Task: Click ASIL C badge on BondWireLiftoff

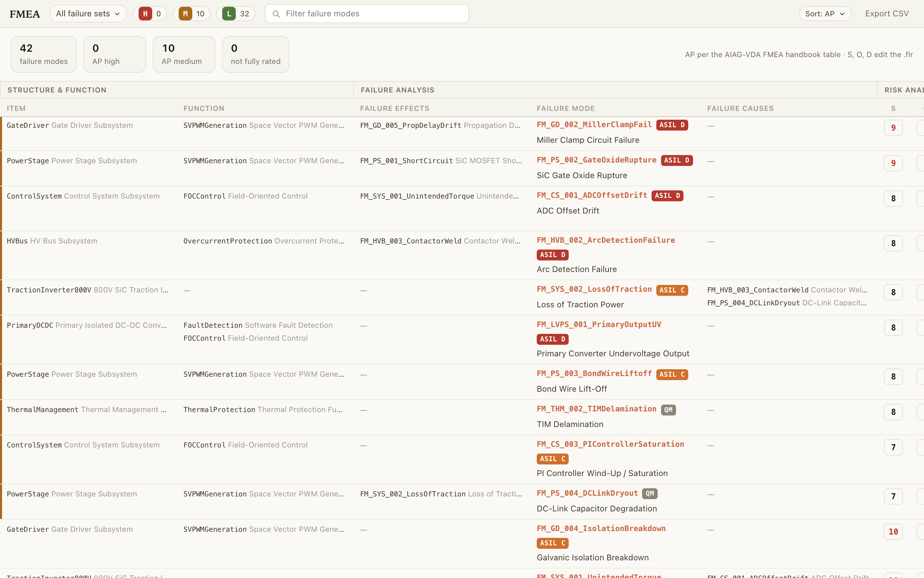Action: point(672,375)
